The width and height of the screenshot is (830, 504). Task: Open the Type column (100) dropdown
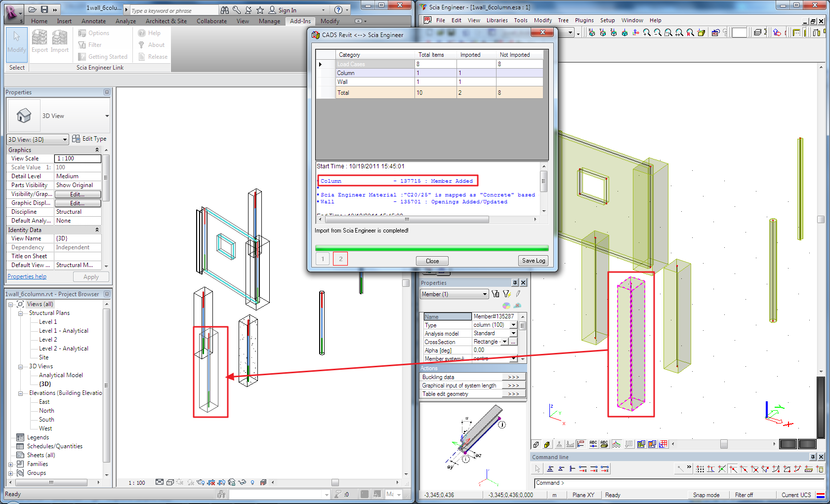pyautogui.click(x=513, y=325)
